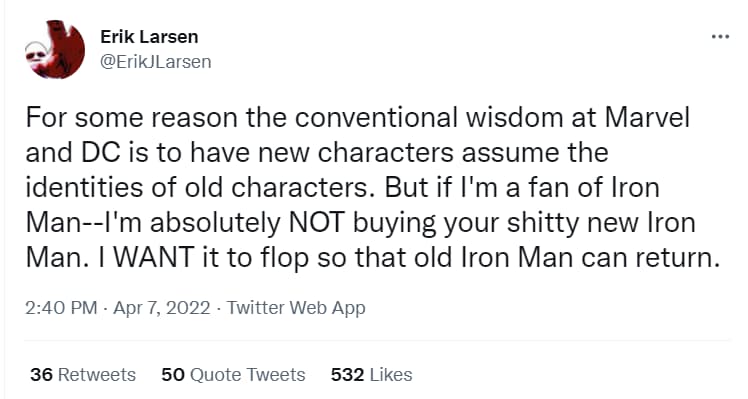The height and width of the screenshot is (399, 748).
Task: Click the word flop in the tweet
Action: tap(284, 259)
